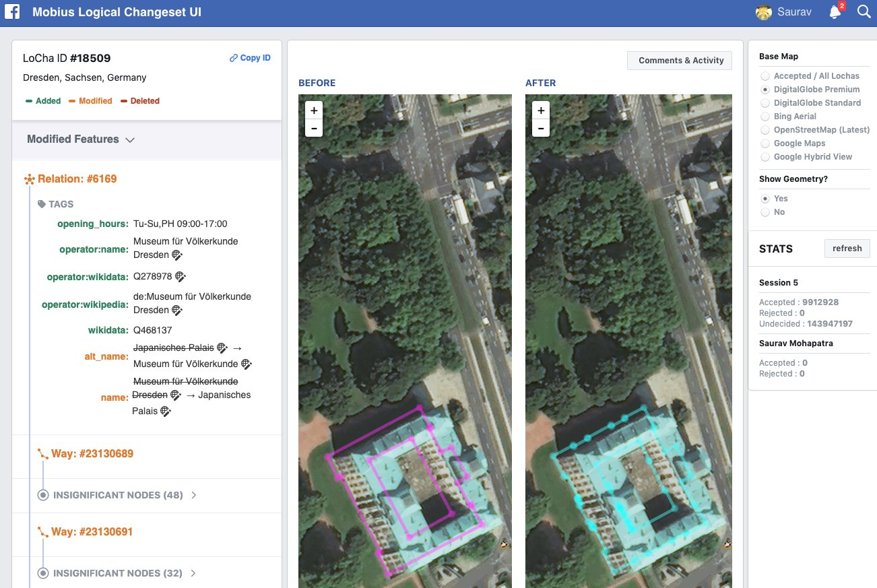Open Comments & Activity panel
Image resolution: width=877 pixels, height=588 pixels.
point(680,61)
